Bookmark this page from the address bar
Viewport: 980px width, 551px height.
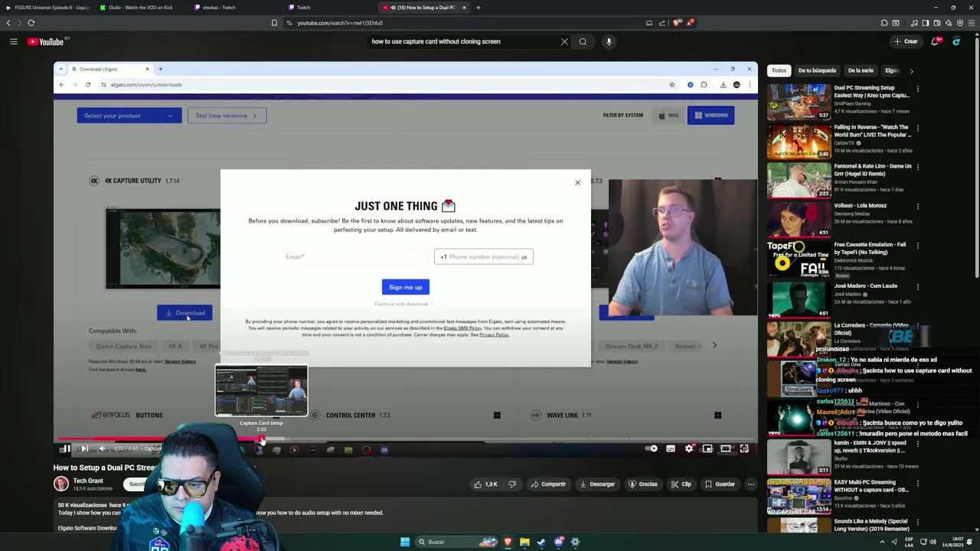(274, 23)
